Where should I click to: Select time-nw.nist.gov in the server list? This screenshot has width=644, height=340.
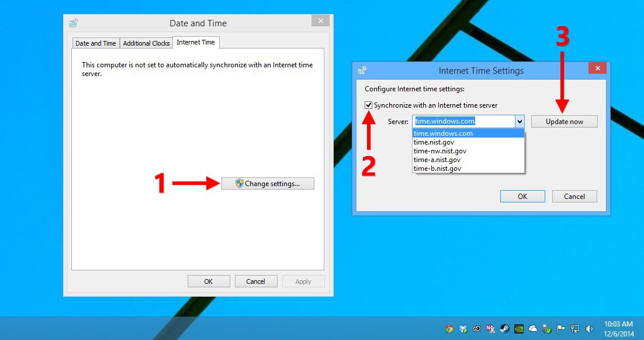(x=468, y=151)
